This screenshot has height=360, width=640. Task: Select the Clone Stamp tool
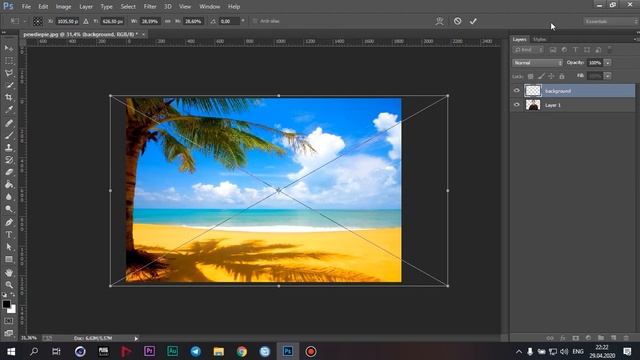[9, 147]
